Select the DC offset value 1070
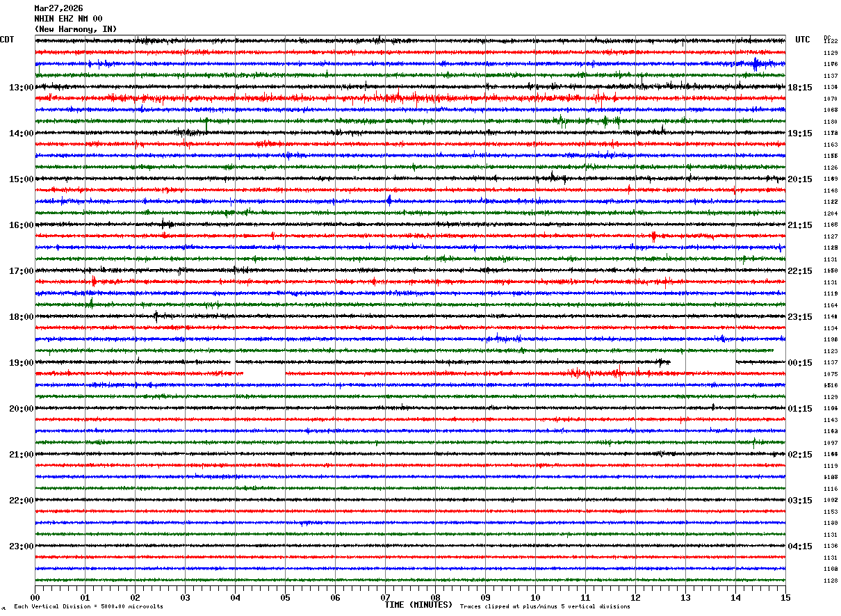This screenshot has width=841, height=616. pos(831,99)
